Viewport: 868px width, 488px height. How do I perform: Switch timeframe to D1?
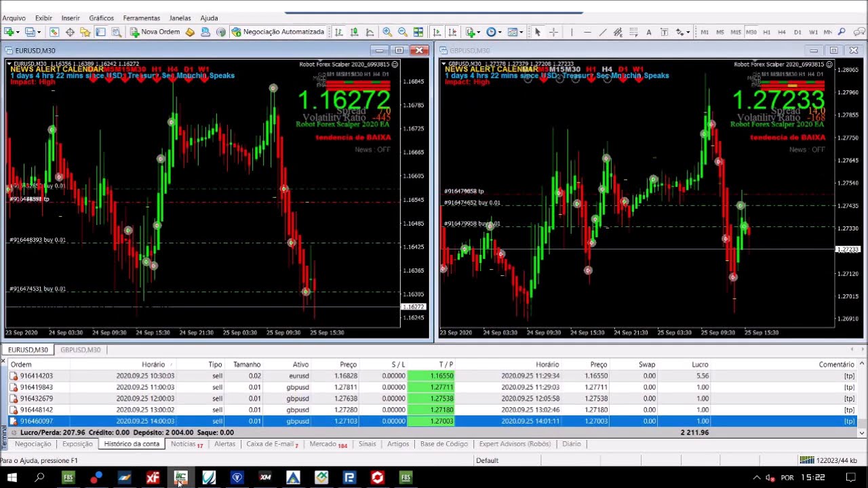(x=797, y=32)
